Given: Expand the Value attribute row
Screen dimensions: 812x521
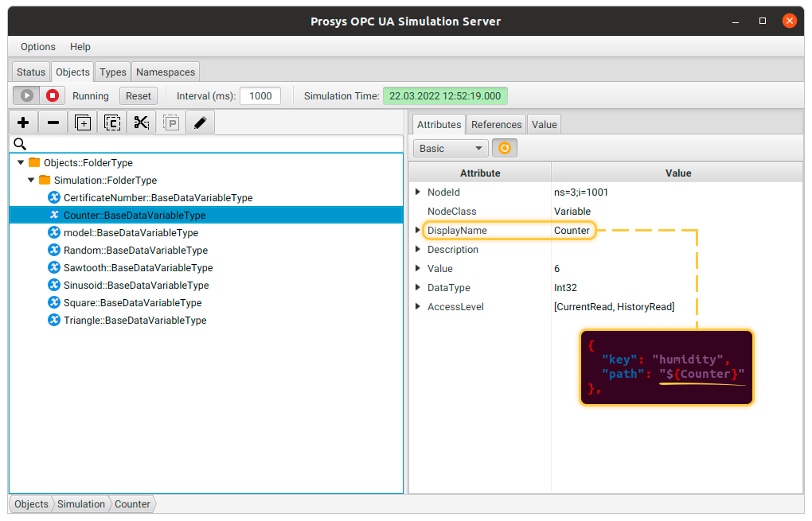Looking at the screenshot, I should [x=418, y=269].
